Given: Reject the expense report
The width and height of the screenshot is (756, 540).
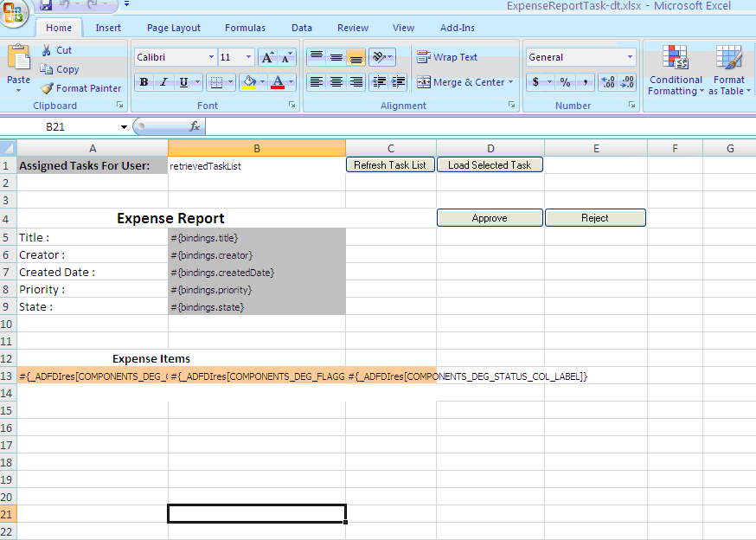Looking at the screenshot, I should coord(595,217).
